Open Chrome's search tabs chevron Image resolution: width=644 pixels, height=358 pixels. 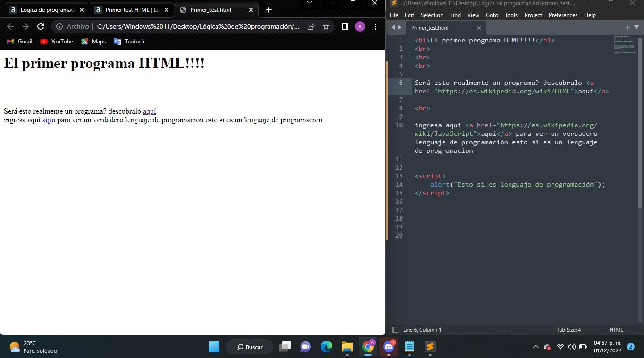pos(309,3)
